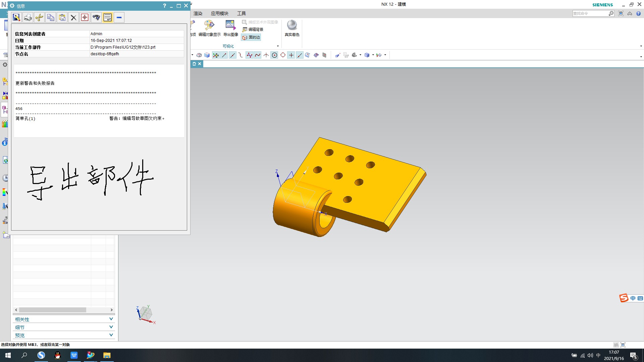644x362 pixels.
Task: Toggle the Pole snap zigzag icon
Action: click(249, 55)
